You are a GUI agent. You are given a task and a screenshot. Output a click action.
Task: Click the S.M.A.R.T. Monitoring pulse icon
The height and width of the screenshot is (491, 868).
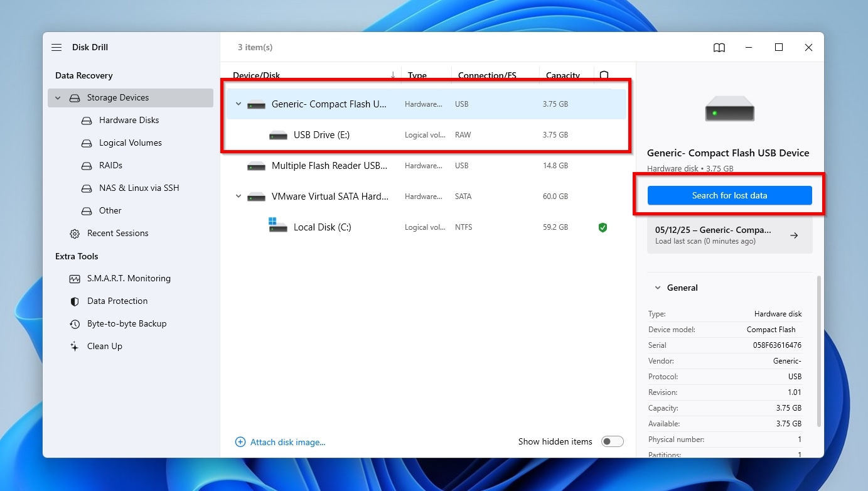coord(75,279)
